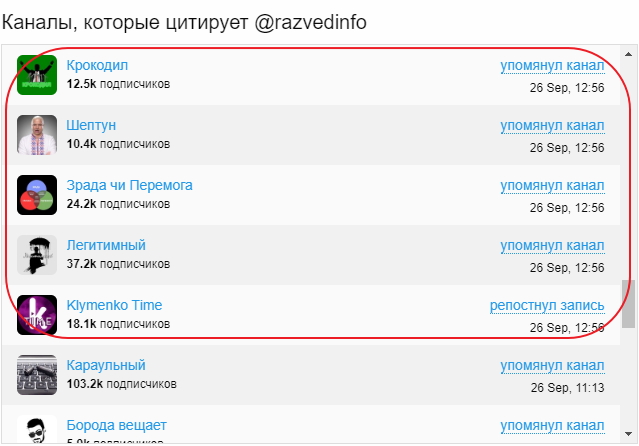Click 'репостнул запись' for Klymenko Time
The width and height of the screenshot is (639, 446).
547,306
